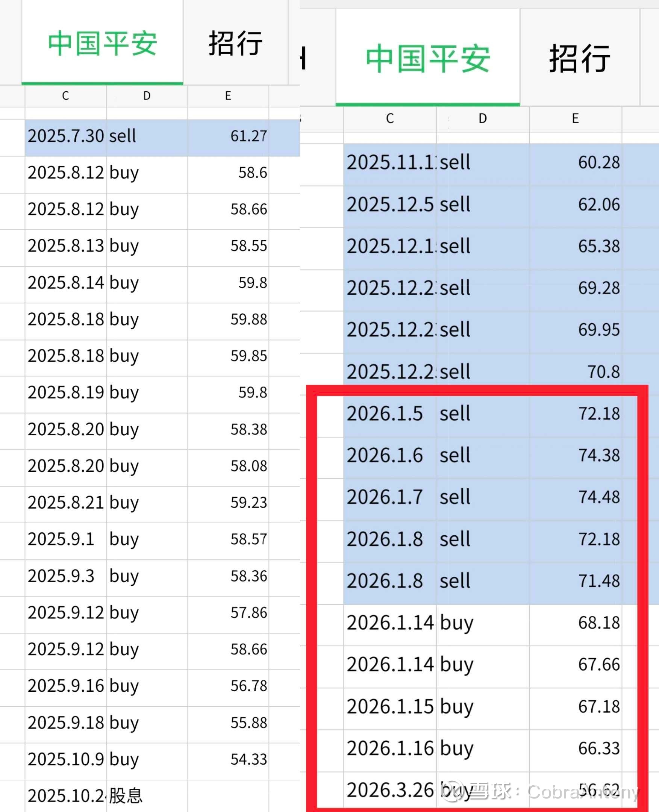Select the price cell 58.08

(228, 468)
